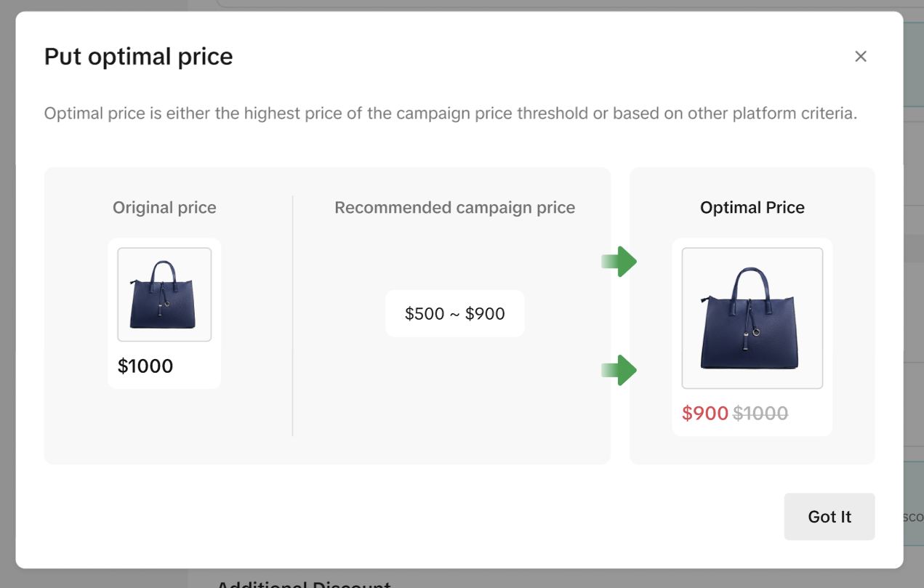
Task: Click the black $1000 original price
Action: [x=145, y=366]
